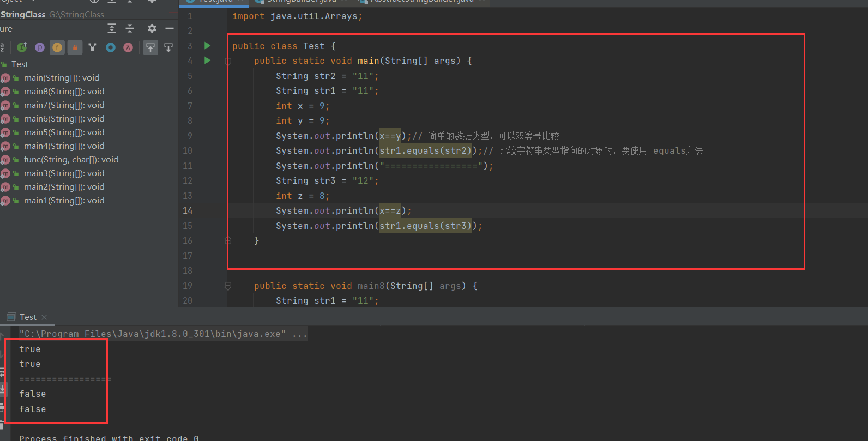Toggle Show Properties purple p filter

(40, 47)
